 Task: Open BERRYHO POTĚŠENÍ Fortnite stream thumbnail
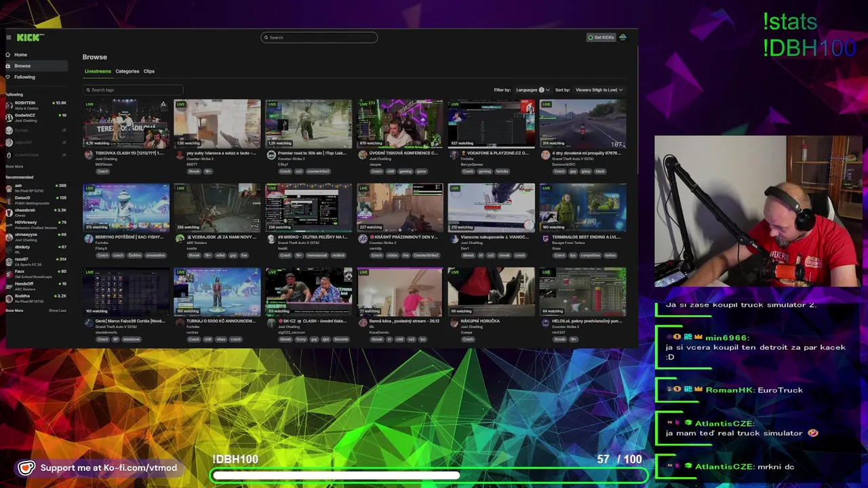point(126,207)
